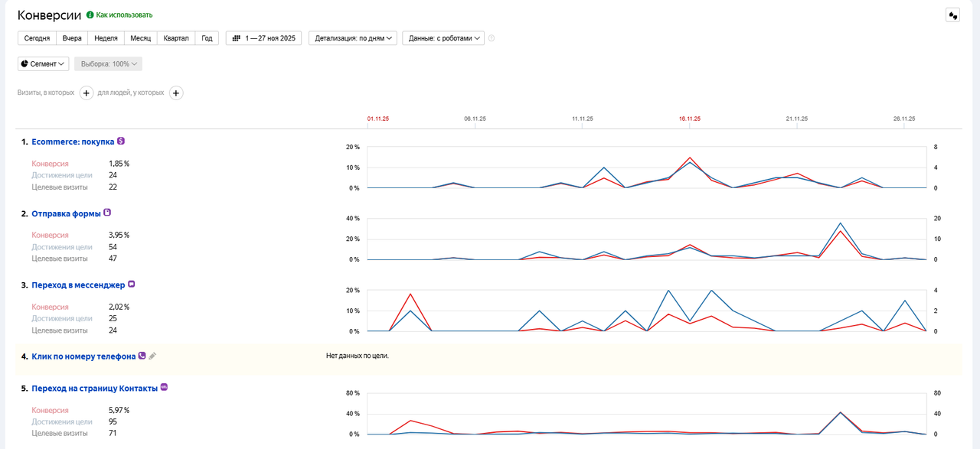The image size is (980, 449).
Task: Open the 'Отправка формы' goal link
Action: point(66,213)
